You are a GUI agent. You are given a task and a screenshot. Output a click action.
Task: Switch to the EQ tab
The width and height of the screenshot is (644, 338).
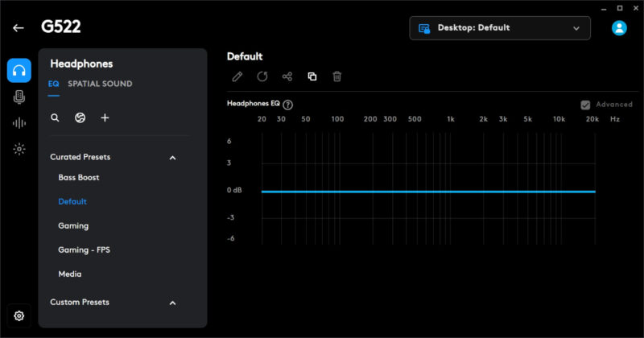pos(53,84)
